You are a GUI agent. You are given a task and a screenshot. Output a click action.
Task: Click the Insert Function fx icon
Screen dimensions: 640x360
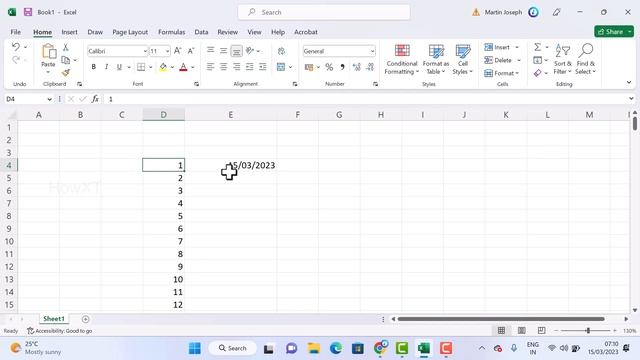tap(95, 99)
